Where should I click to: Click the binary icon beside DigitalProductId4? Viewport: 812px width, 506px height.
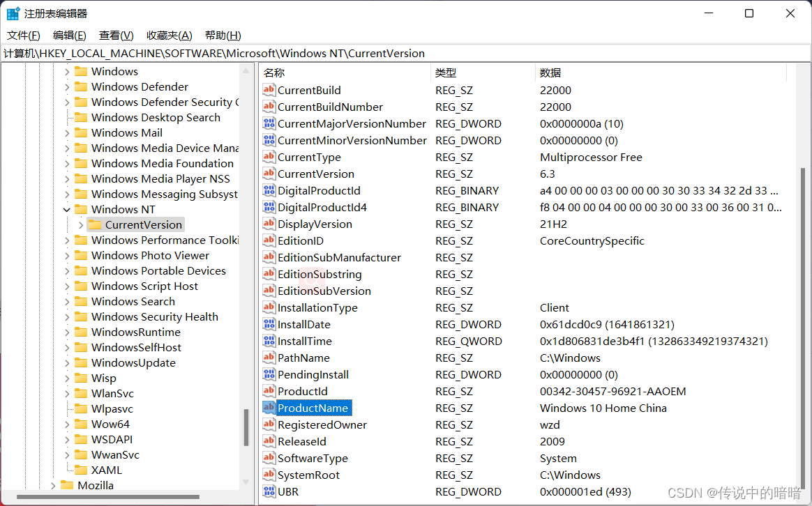[269, 207]
